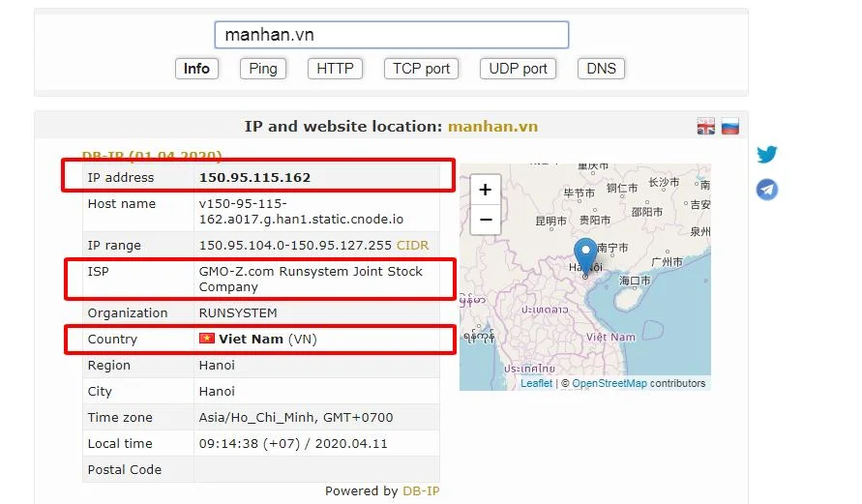
Task: Open the manhan.vn link in heading
Action: 492,127
